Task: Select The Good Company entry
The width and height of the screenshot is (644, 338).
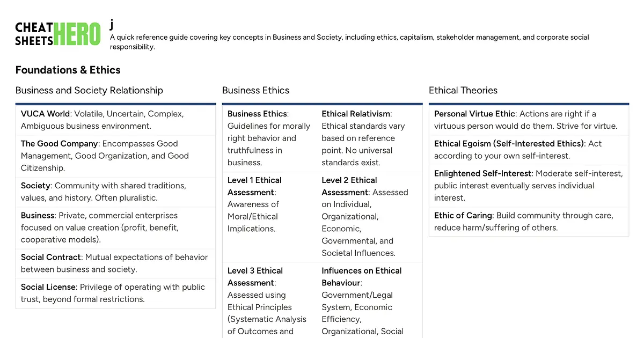Action: (x=115, y=156)
